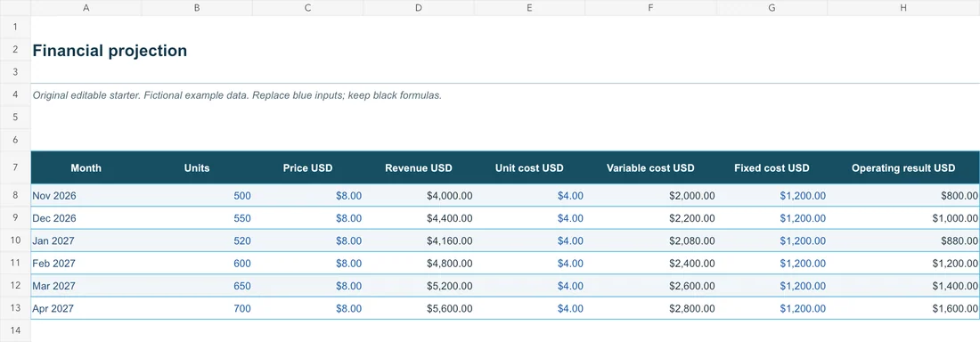Select row 13 header
This screenshot has width=980, height=342.
15,307
